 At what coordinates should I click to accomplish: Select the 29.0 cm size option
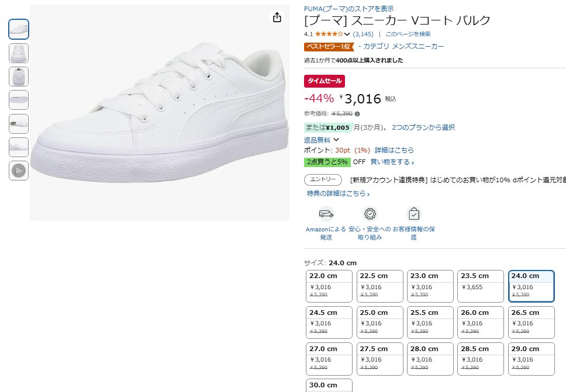click(x=530, y=358)
